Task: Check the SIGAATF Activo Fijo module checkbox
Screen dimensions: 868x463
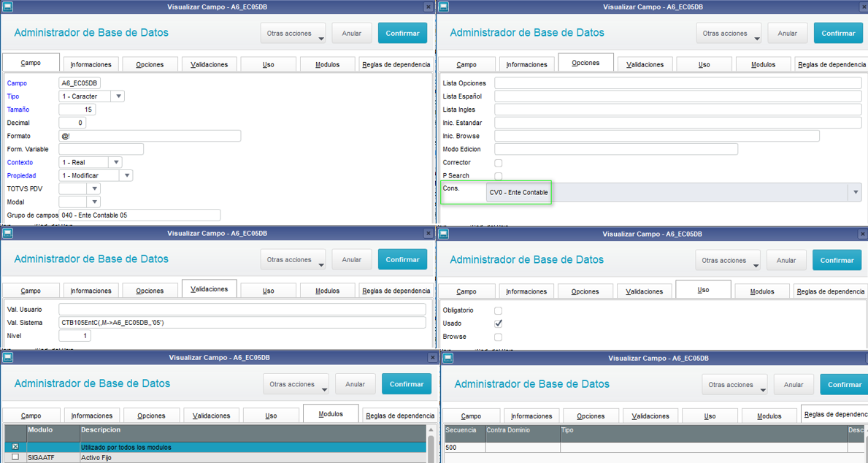Action: coord(15,457)
